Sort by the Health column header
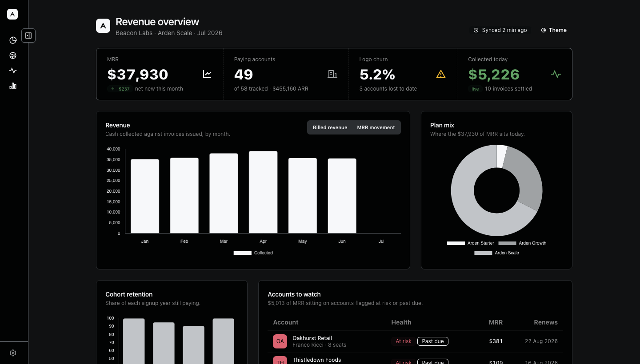Viewport: 640px width, 364px height. coord(401,322)
